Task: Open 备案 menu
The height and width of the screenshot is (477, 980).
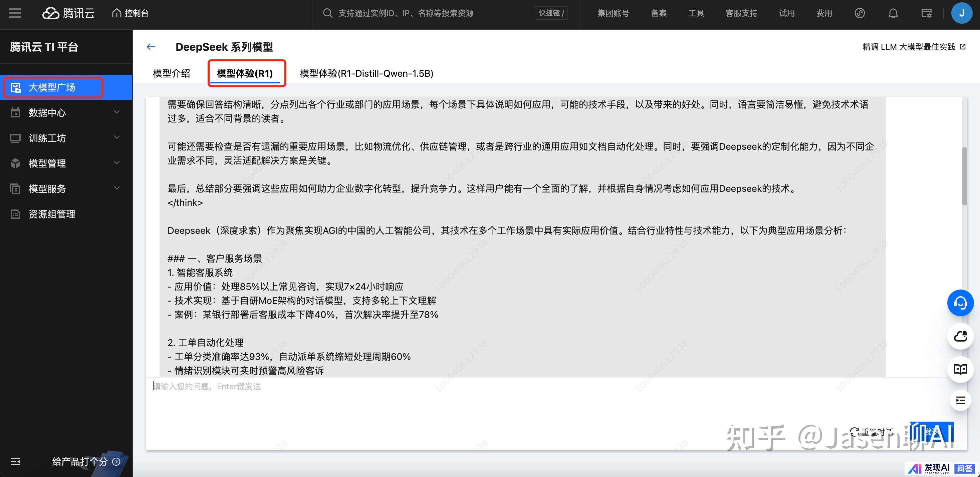Action: pos(659,13)
